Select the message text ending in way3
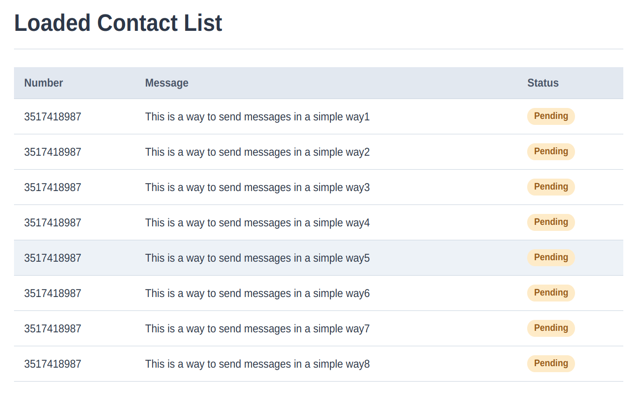This screenshot has height=400, width=640. [257, 188]
